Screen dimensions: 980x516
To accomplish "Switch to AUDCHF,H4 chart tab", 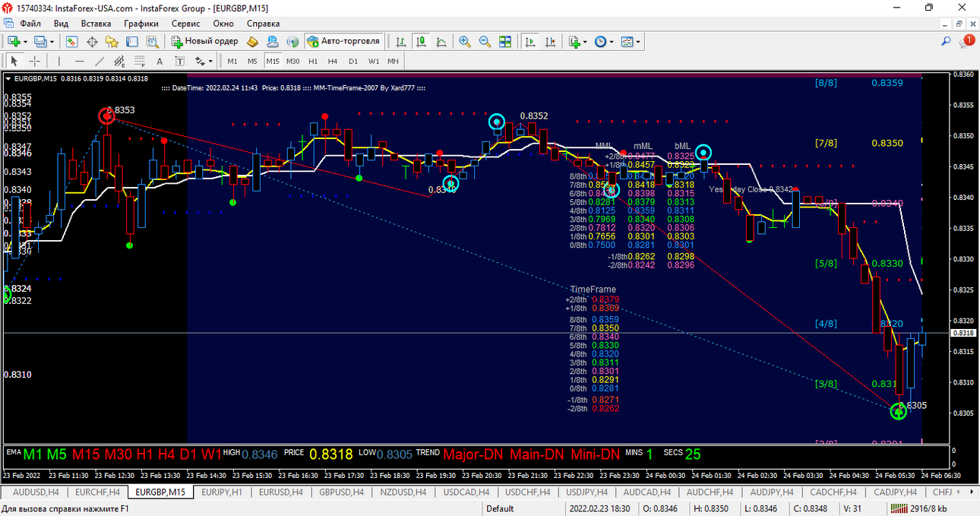I will click(708, 492).
